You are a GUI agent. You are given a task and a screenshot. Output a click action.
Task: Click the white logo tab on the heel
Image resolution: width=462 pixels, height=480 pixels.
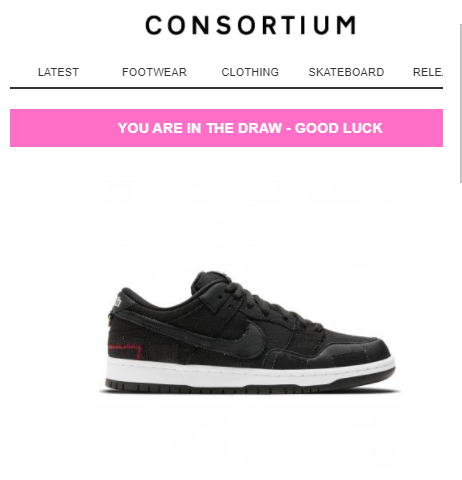tap(117, 300)
